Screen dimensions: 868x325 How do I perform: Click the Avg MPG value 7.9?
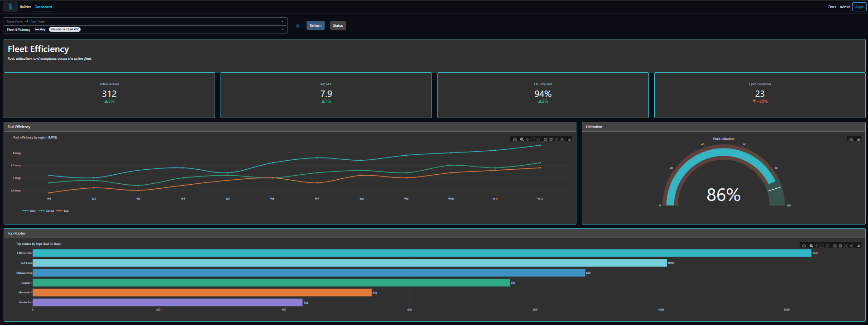click(x=326, y=94)
